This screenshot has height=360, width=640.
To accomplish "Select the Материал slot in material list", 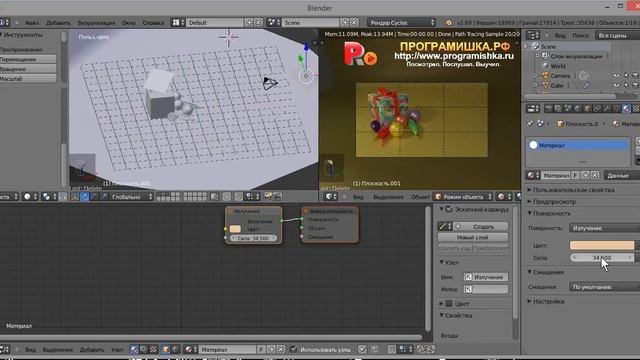I will tap(578, 145).
